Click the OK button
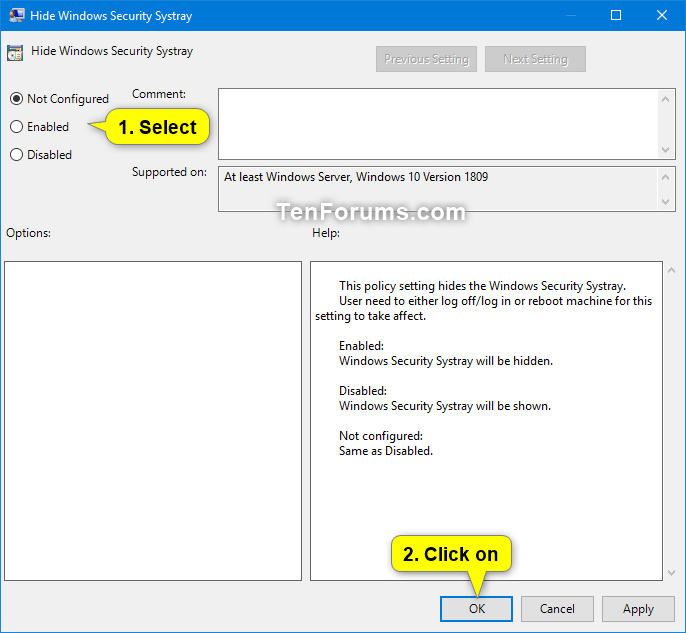686x633 pixels. (476, 609)
